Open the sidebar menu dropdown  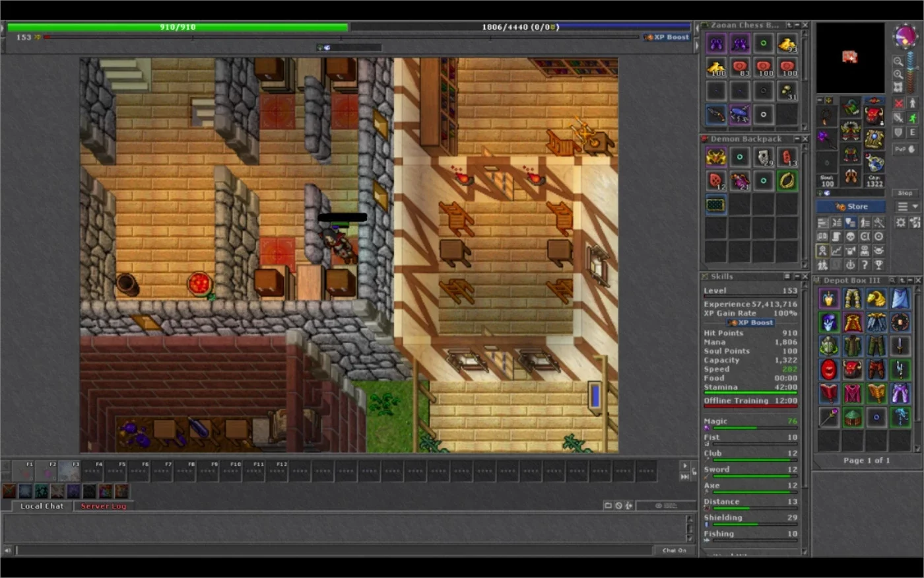click(x=908, y=206)
